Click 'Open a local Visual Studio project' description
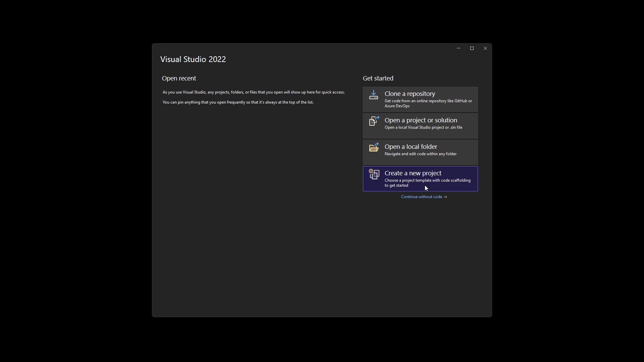 pyautogui.click(x=423, y=127)
